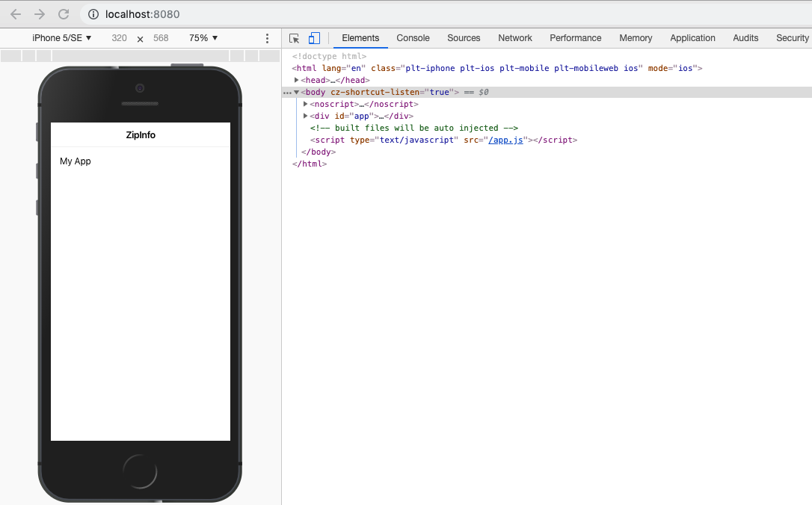The image size is (812, 505).
Task: Toggle the device toolbar icon
Action: (x=314, y=38)
